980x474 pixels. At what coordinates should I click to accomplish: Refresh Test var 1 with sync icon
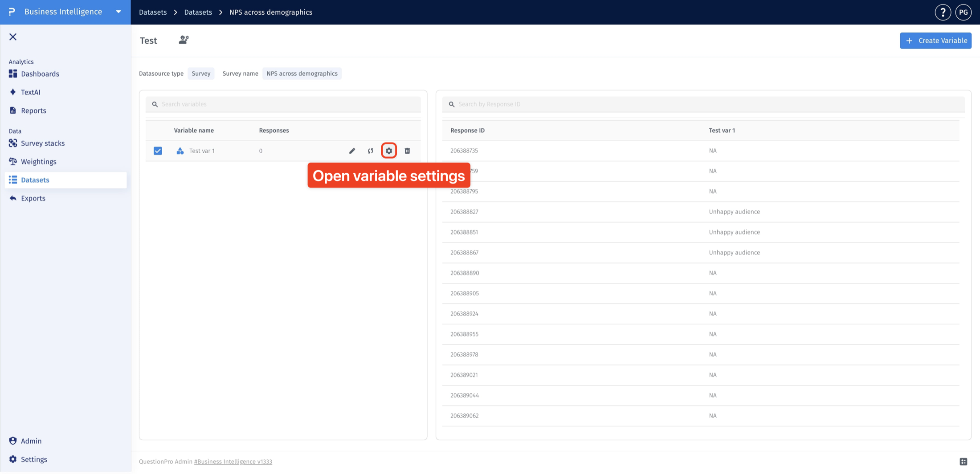coord(371,151)
